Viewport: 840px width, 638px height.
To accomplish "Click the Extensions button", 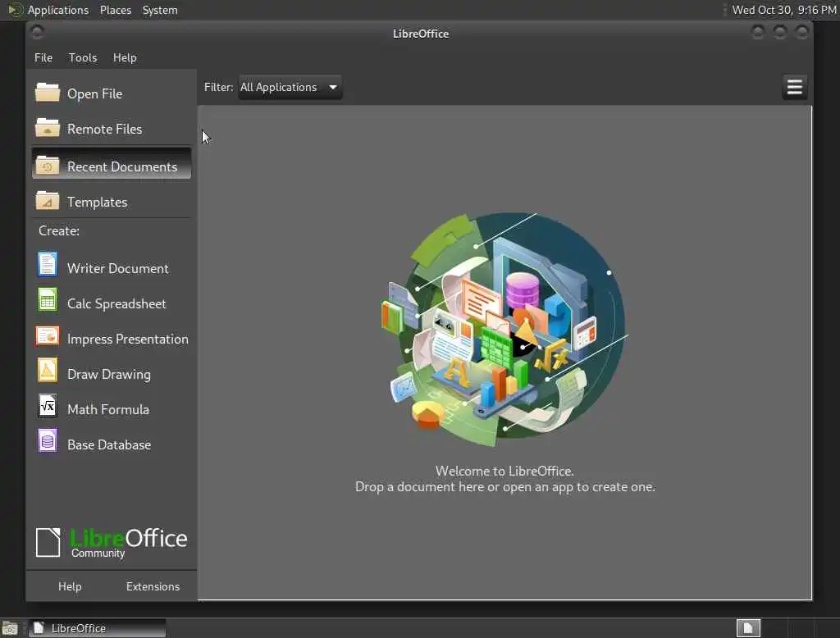I will (153, 586).
